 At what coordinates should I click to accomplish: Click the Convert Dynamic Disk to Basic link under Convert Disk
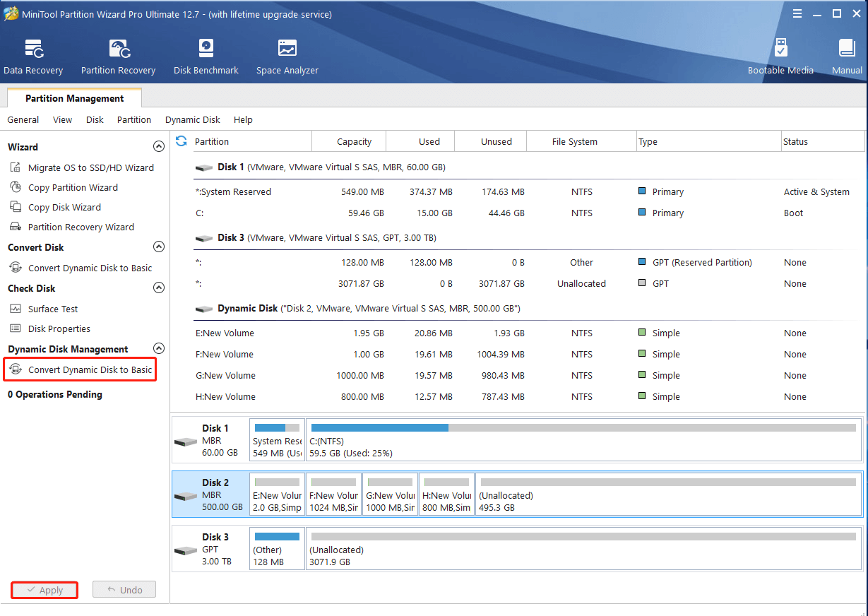click(90, 268)
